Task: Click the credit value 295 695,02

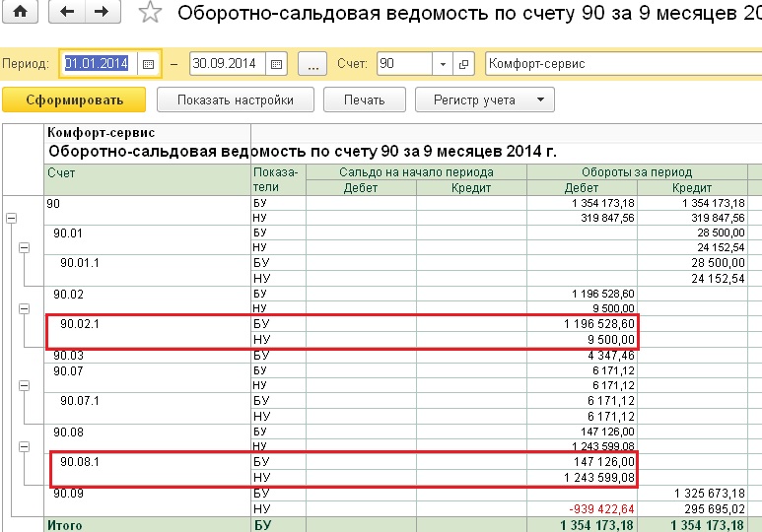Action: click(715, 509)
